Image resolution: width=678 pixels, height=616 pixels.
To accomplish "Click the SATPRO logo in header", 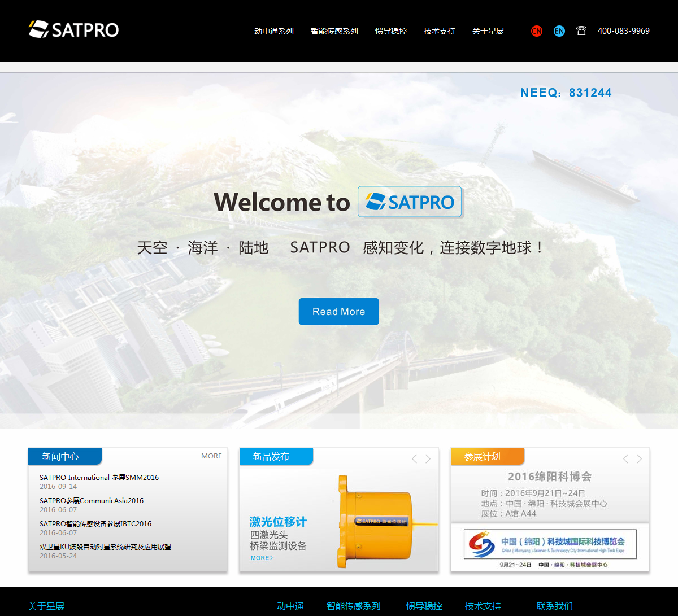I will (x=73, y=29).
